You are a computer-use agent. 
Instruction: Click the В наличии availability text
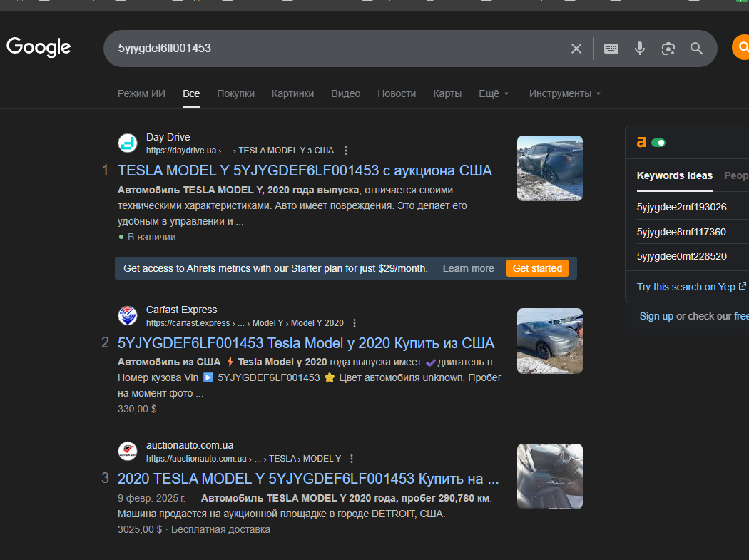coord(151,237)
